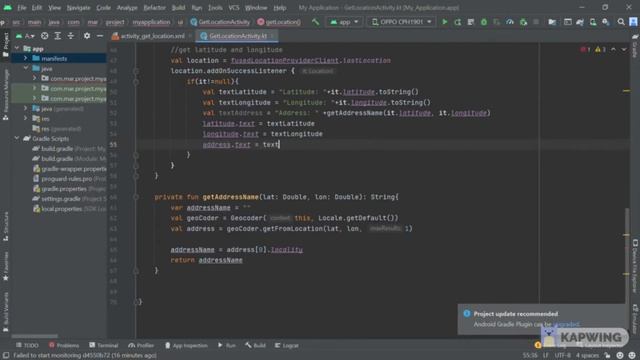Open the Logcat tool window
Viewport: 640px width, 360px height.
pyautogui.click(x=287, y=345)
